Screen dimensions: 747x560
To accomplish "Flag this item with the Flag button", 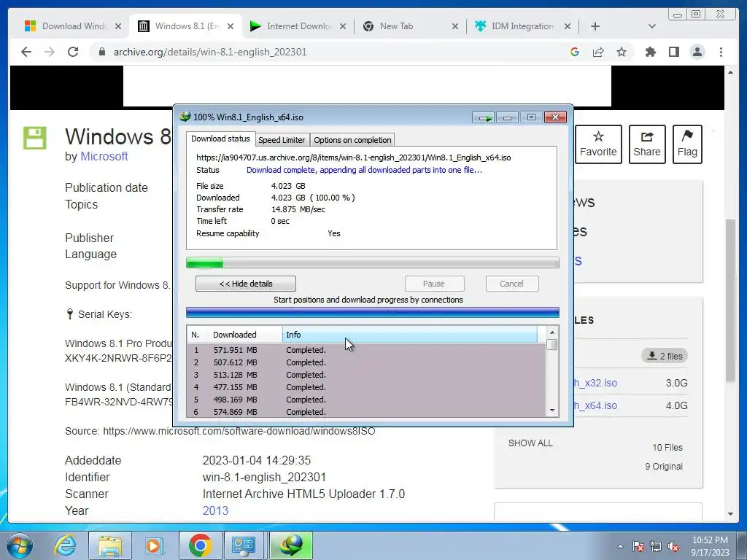I will point(687,144).
